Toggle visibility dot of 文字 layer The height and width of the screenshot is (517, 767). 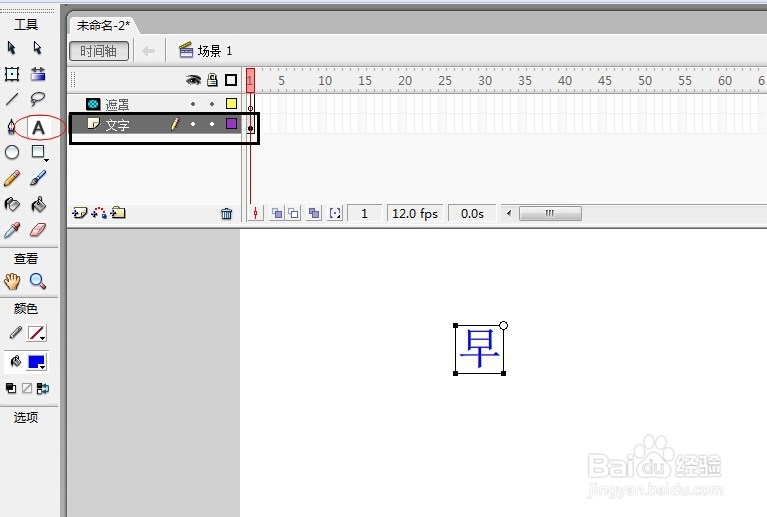(x=193, y=124)
